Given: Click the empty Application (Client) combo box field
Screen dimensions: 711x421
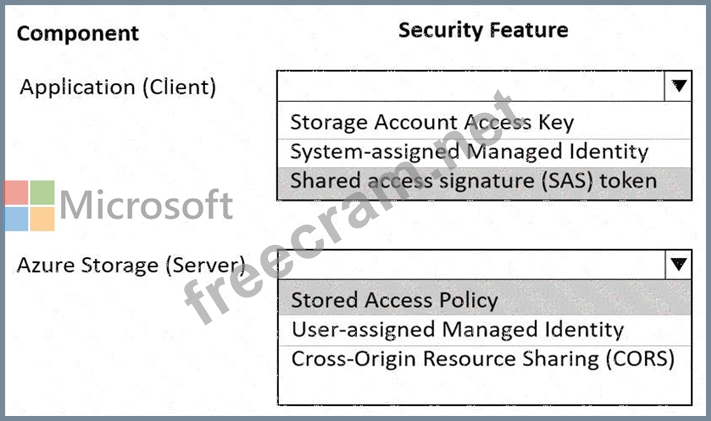Looking at the screenshot, I should pos(471,86).
